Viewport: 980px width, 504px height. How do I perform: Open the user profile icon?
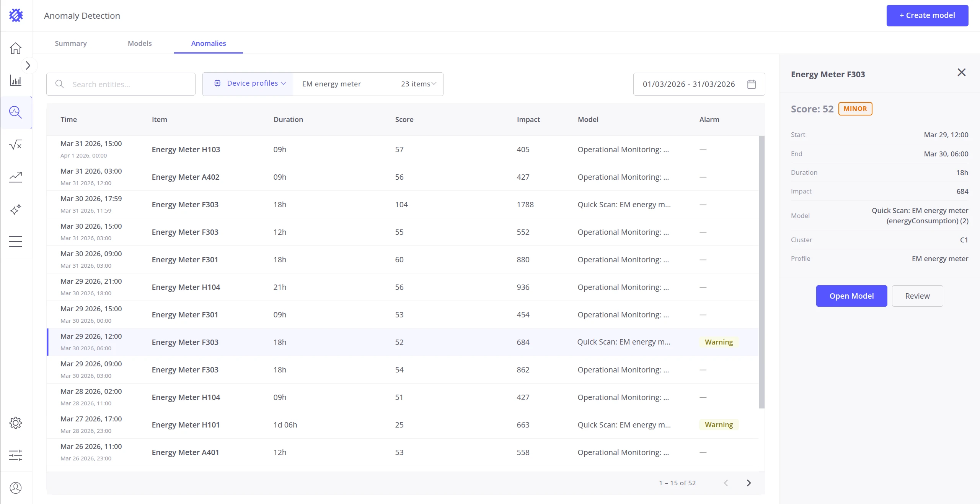click(x=16, y=488)
